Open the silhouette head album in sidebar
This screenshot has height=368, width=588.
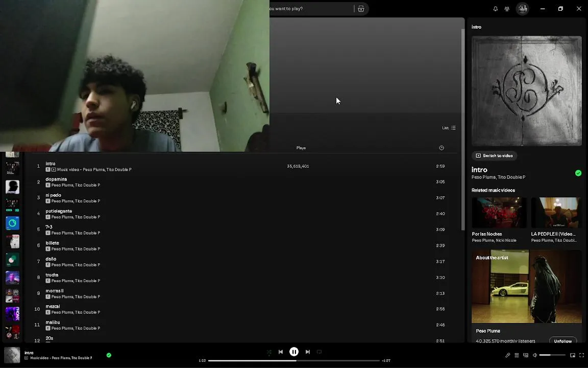[x=12, y=187]
